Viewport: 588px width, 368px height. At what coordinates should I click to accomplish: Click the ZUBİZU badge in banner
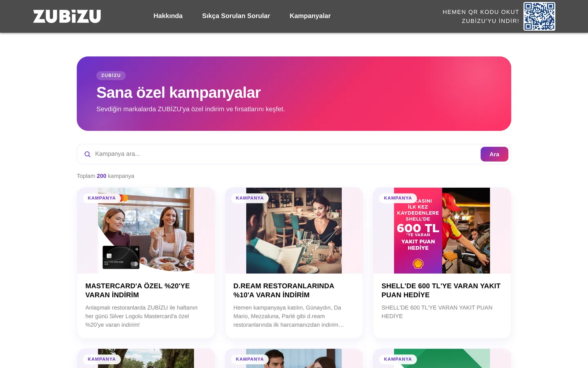[x=111, y=75]
